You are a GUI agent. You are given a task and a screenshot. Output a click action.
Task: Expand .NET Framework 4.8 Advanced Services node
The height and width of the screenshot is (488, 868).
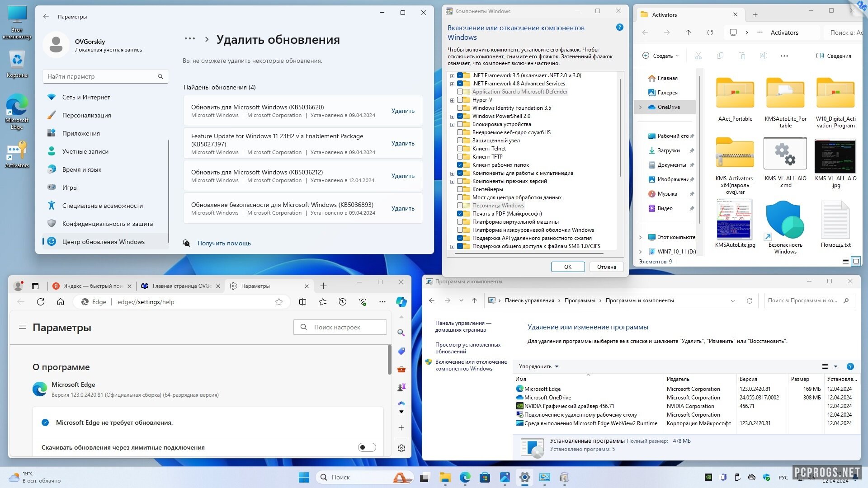click(452, 84)
